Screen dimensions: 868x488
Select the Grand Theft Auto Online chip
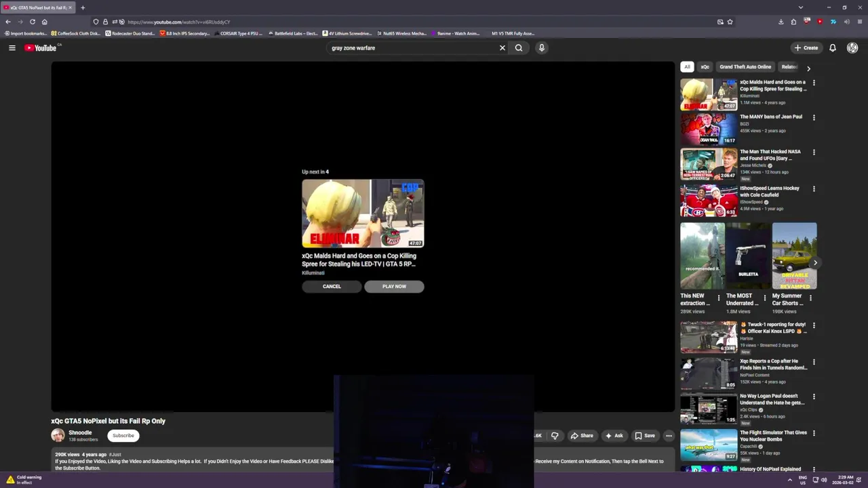[745, 66]
